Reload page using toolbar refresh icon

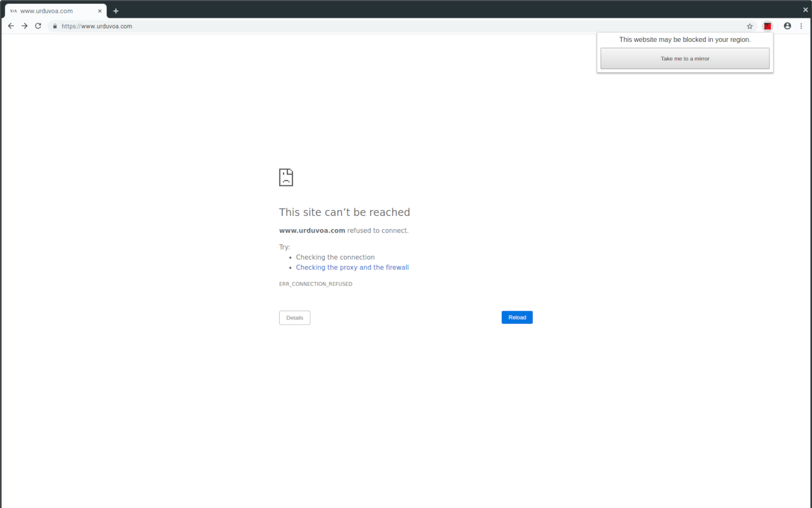(x=38, y=26)
